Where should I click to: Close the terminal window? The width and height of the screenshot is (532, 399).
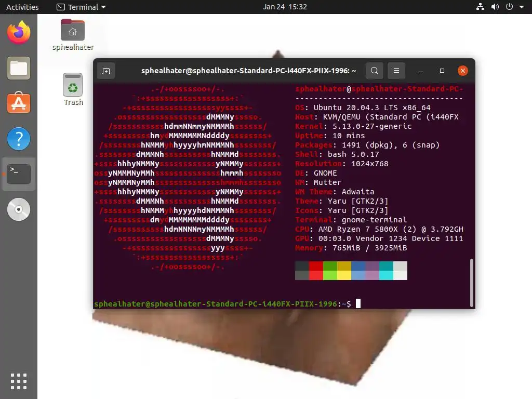coord(463,71)
